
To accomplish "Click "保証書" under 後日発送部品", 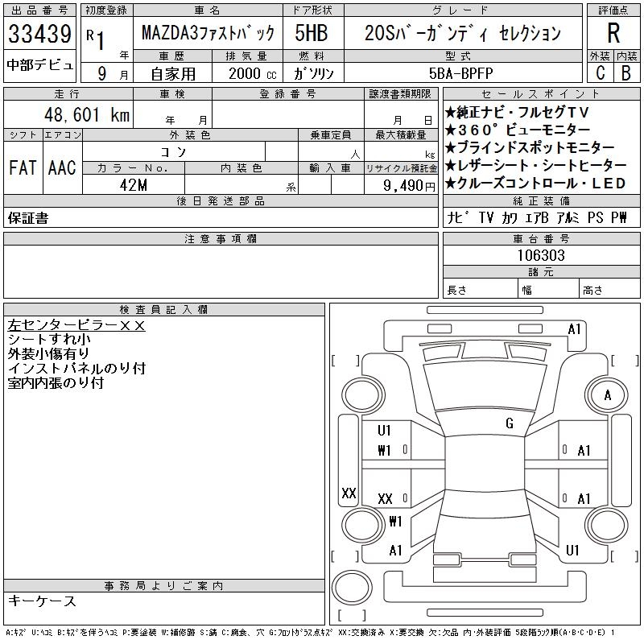I will pos(28,218).
